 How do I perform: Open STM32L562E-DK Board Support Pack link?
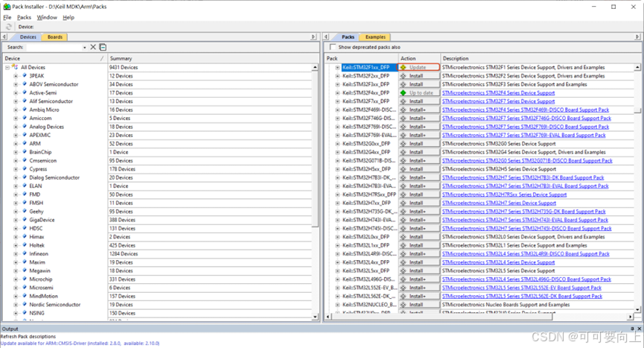tap(522, 297)
